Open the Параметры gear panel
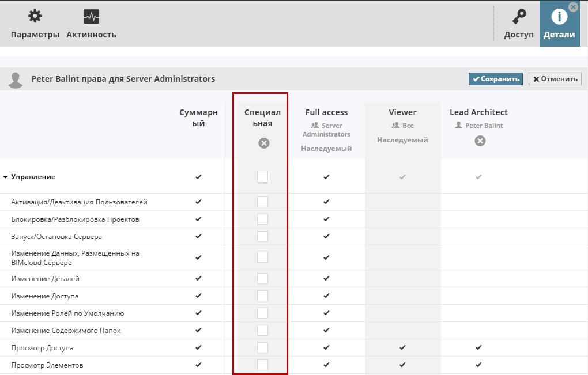The width and height of the screenshot is (588, 375). 35,24
